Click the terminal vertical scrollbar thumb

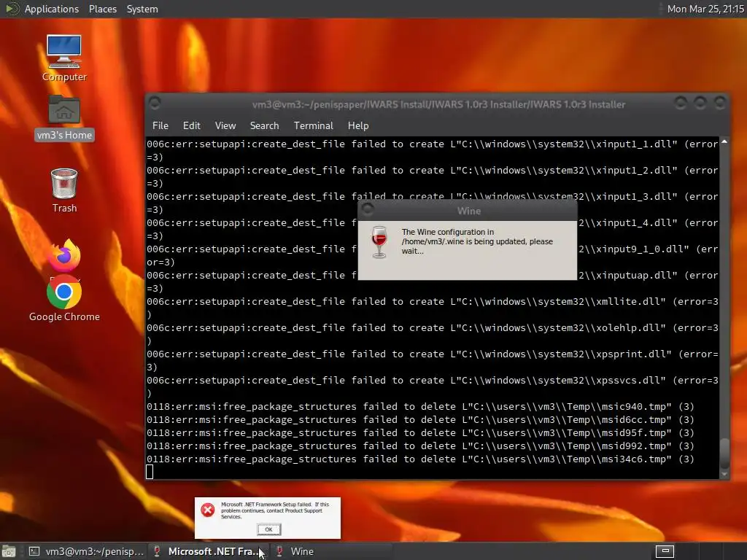coord(724,454)
